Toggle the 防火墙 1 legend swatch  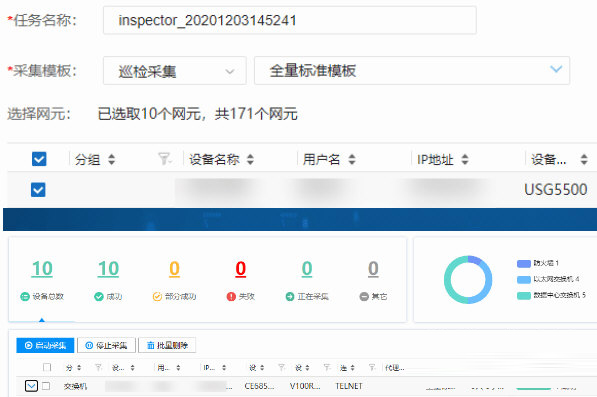(x=524, y=263)
